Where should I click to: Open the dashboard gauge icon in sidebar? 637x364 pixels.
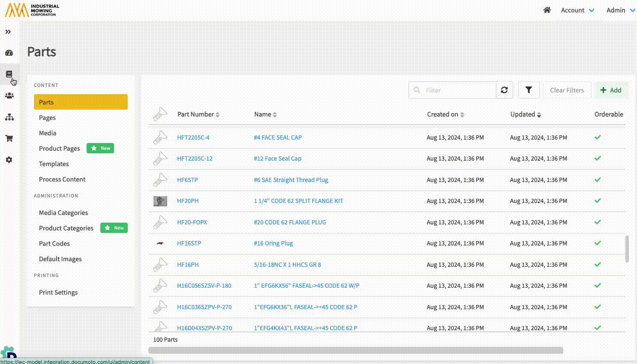pos(9,53)
